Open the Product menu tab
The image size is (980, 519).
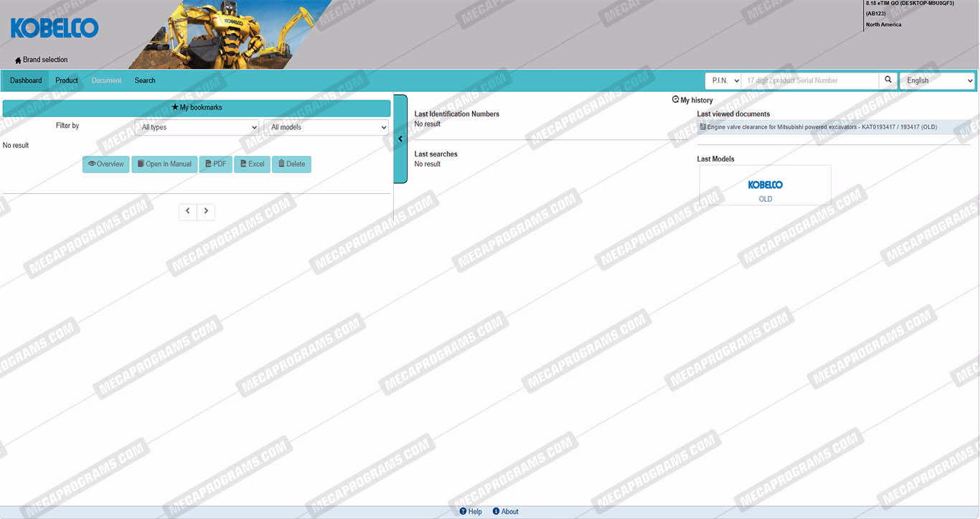(x=67, y=80)
